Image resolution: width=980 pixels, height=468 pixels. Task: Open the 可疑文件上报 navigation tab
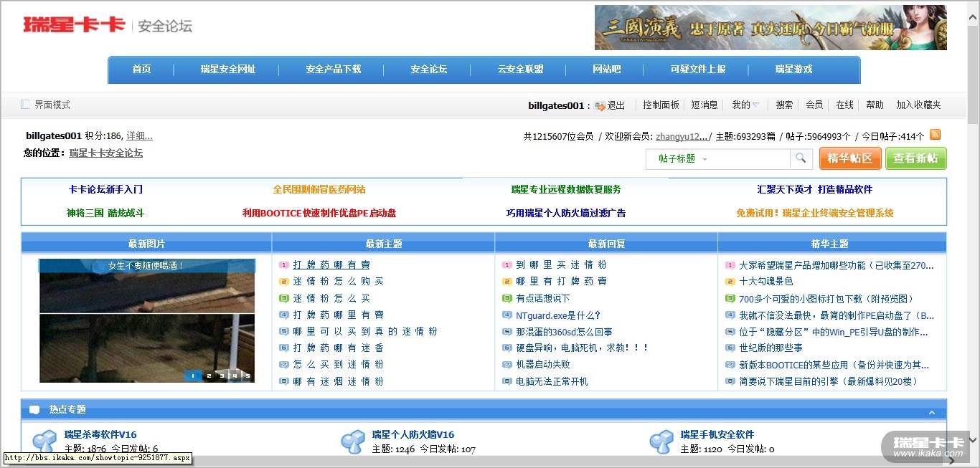coord(698,70)
